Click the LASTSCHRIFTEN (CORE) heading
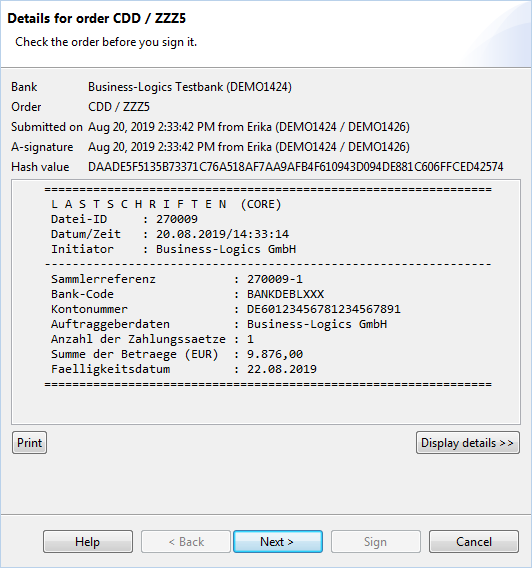Screen dimensions: 532x568 [x=166, y=204]
